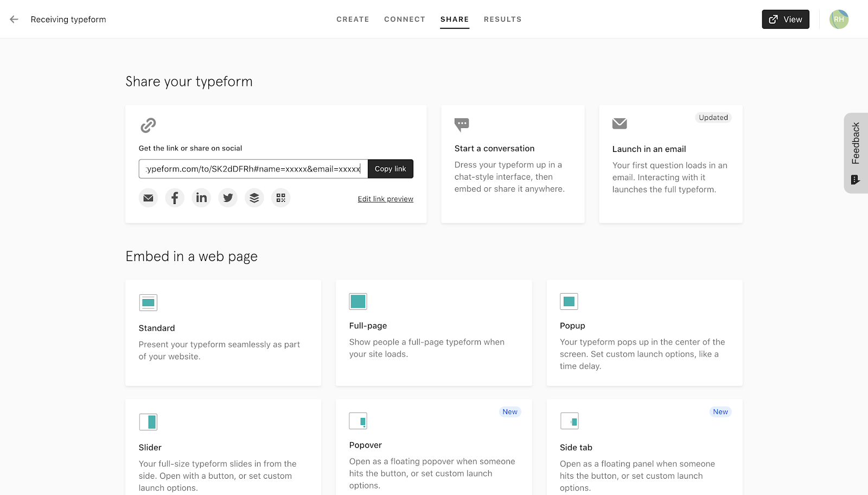Go back using the left arrow icon
This screenshot has width=868, height=495.
(x=14, y=19)
